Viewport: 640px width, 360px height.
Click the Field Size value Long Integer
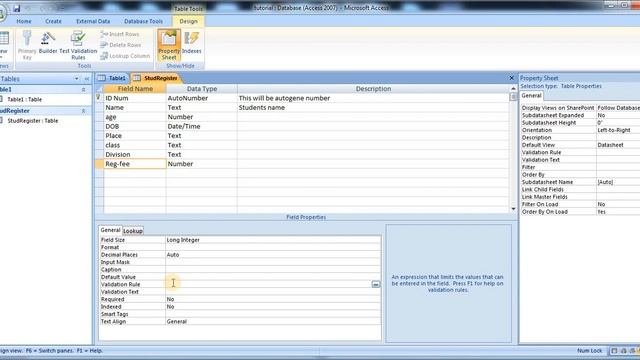point(273,240)
